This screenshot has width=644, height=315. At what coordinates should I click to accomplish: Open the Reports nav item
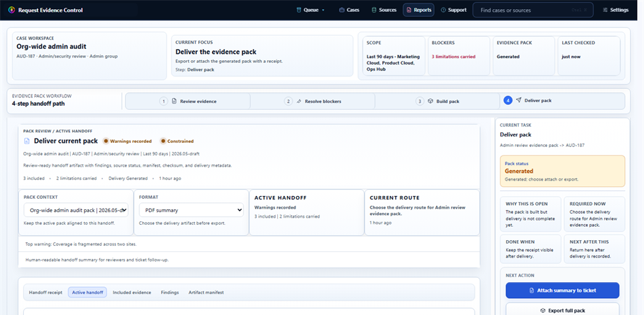419,10
